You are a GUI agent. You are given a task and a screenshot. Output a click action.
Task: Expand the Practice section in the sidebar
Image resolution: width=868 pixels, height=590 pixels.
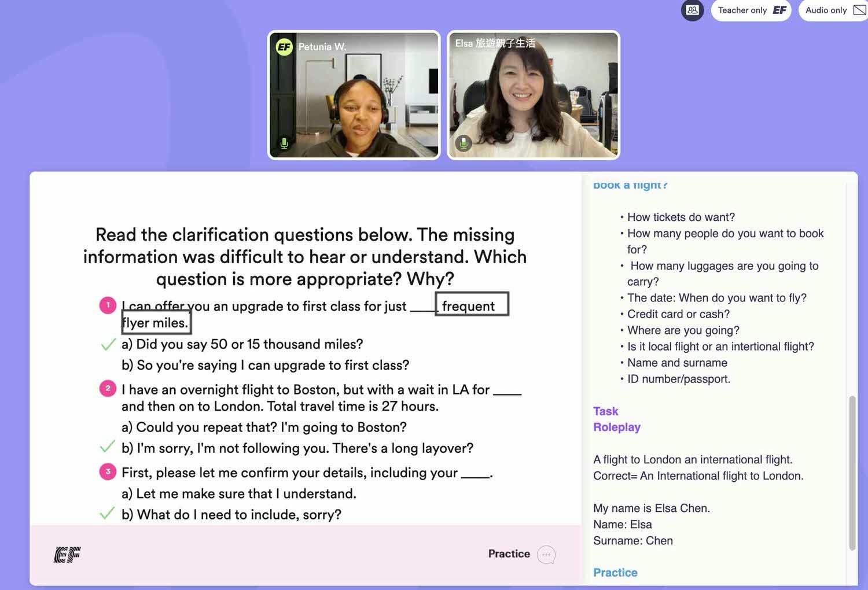click(x=615, y=572)
